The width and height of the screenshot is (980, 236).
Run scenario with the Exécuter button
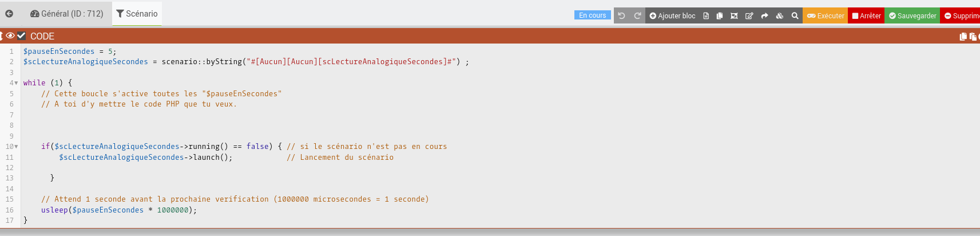click(x=826, y=16)
